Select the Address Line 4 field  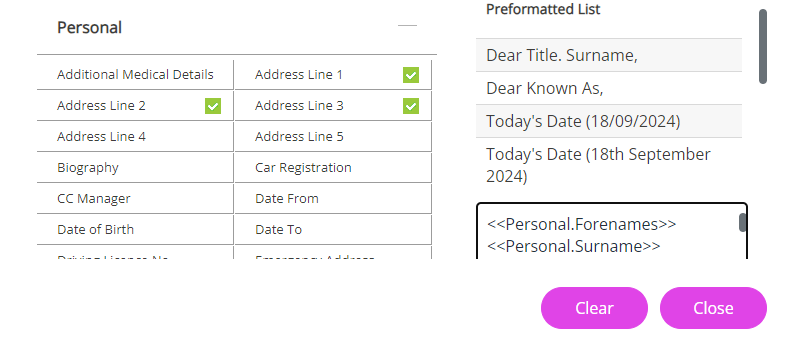pyautogui.click(x=135, y=137)
